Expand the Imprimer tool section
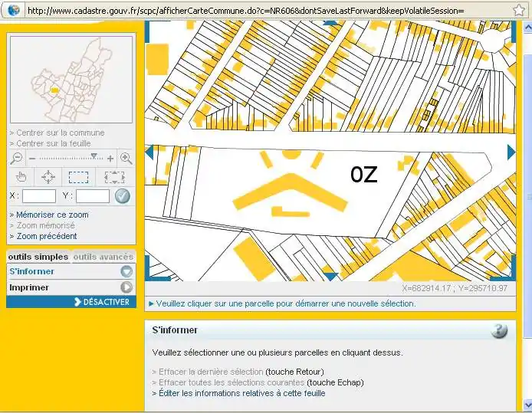Screen dimensions: 532x413 point(126,287)
